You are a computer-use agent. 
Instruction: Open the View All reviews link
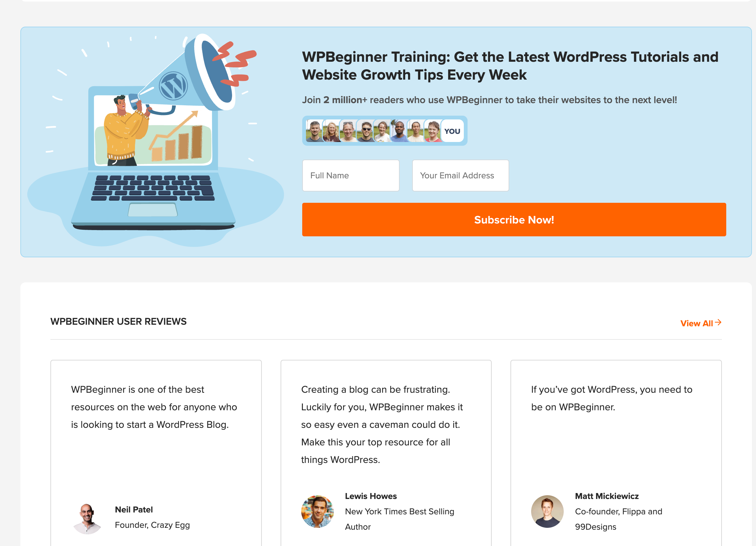(701, 323)
